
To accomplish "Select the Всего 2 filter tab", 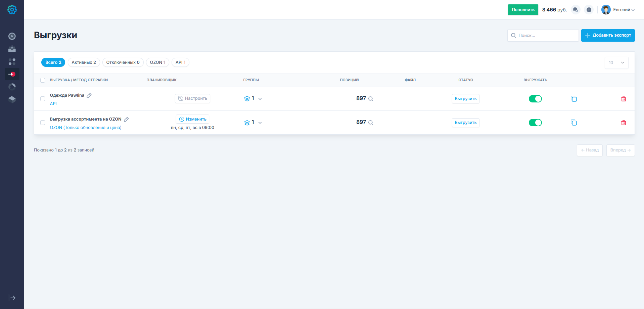I will [53, 62].
